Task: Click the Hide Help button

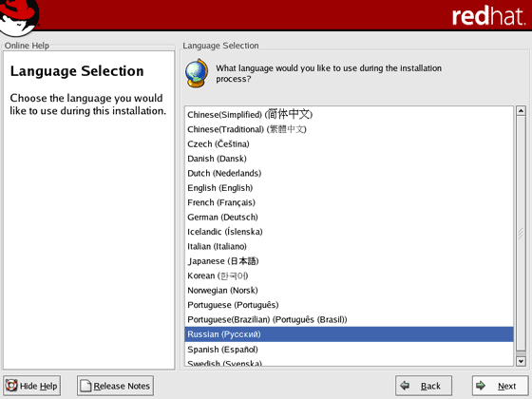Action: tap(32, 386)
